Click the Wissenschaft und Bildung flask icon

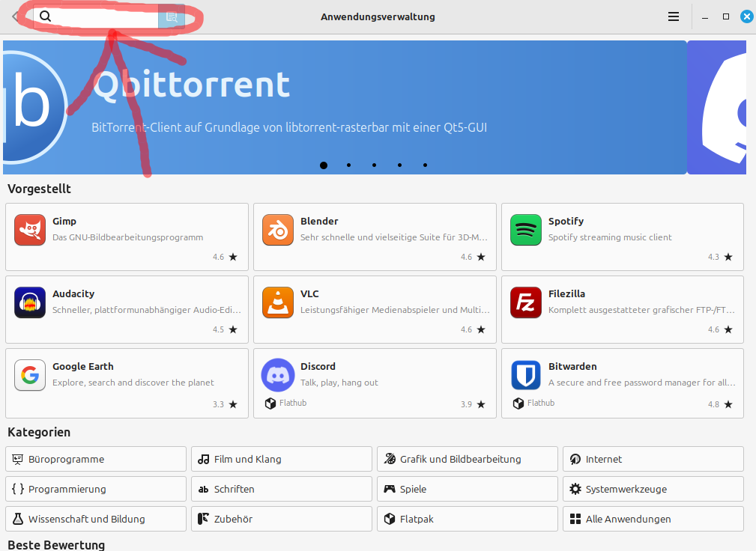[x=18, y=519]
